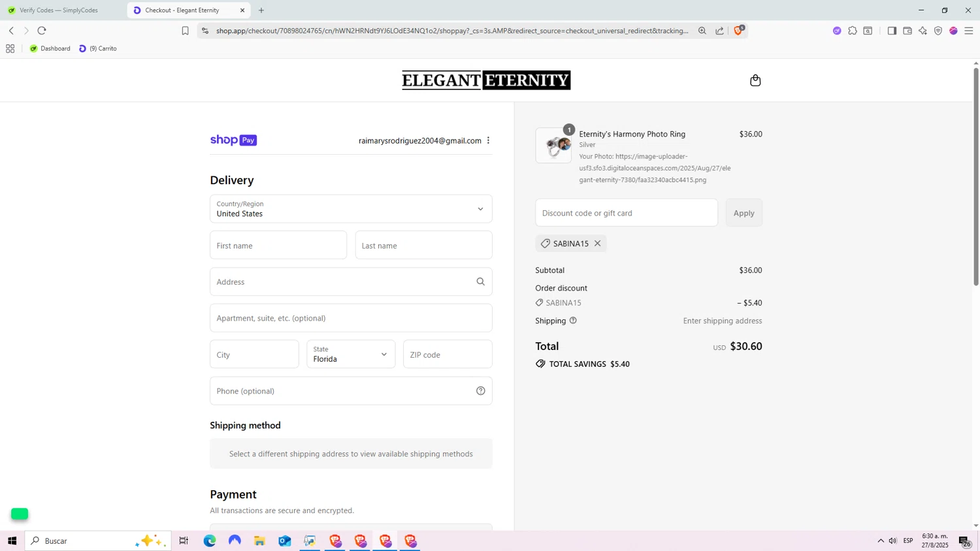Open Task View in the taskbar
This screenshot has height=551, width=980.
pyautogui.click(x=184, y=541)
